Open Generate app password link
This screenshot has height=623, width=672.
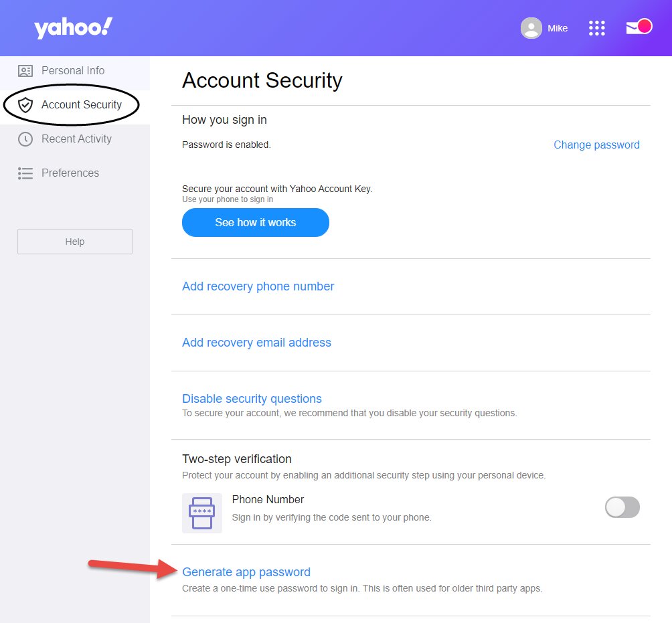246,572
